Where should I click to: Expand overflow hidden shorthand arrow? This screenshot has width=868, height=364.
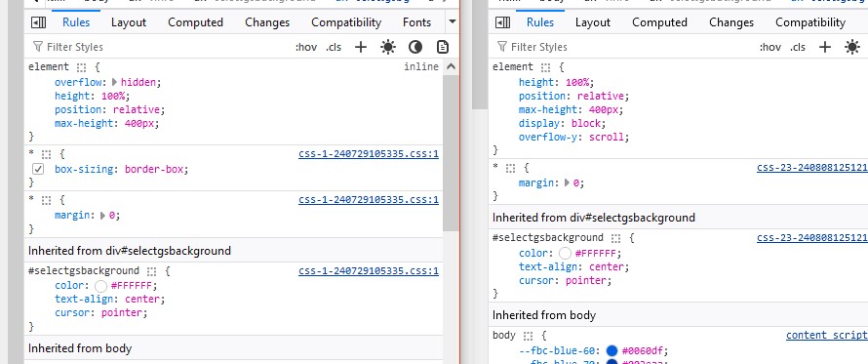pyautogui.click(x=114, y=82)
